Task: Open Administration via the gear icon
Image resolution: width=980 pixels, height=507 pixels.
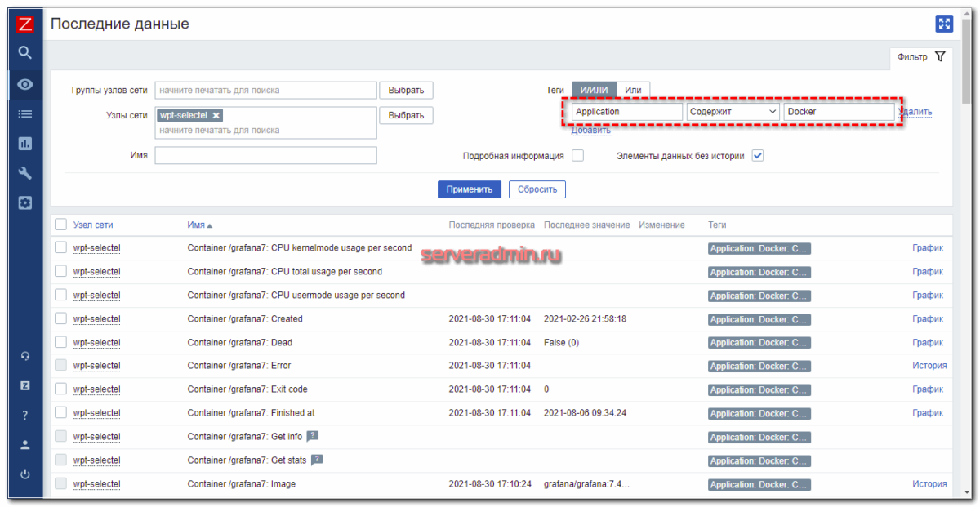Action: (24, 202)
